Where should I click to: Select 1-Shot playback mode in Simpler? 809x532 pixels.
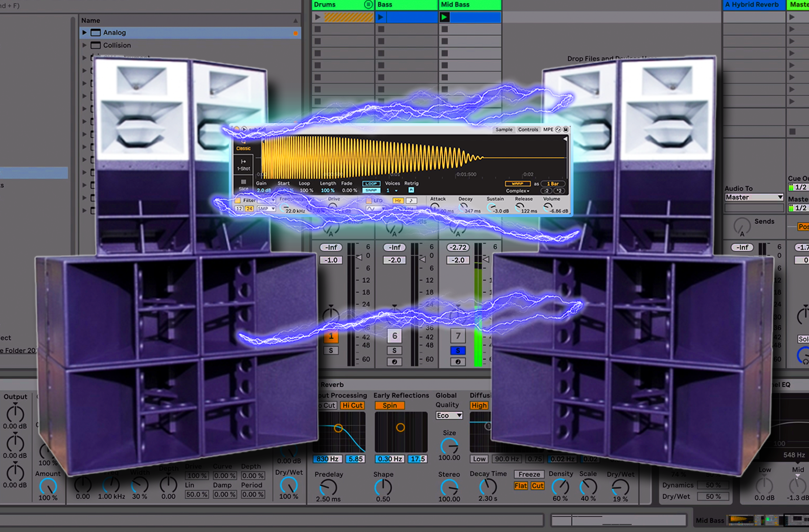pyautogui.click(x=244, y=165)
